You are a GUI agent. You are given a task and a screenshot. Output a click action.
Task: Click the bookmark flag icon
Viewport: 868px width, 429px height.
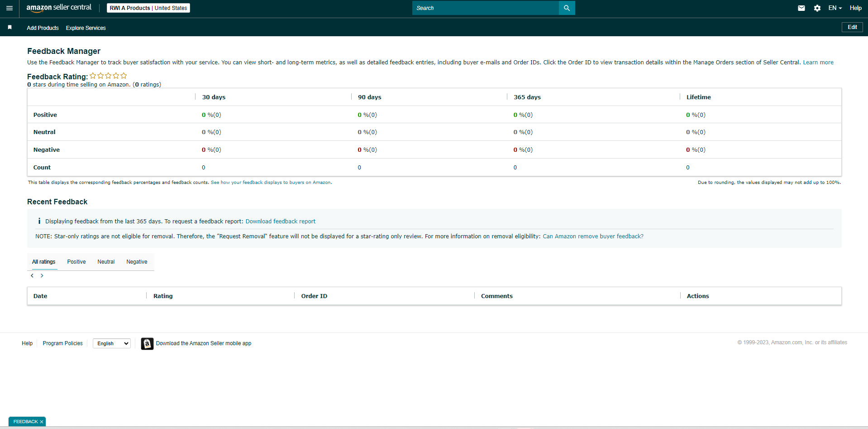click(x=10, y=28)
